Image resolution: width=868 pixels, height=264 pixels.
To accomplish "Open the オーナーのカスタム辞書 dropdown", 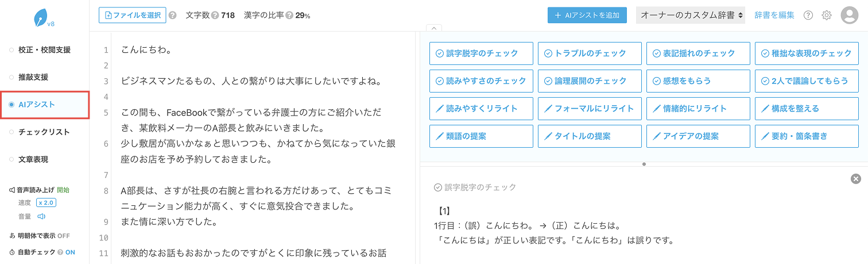I will 691,16.
